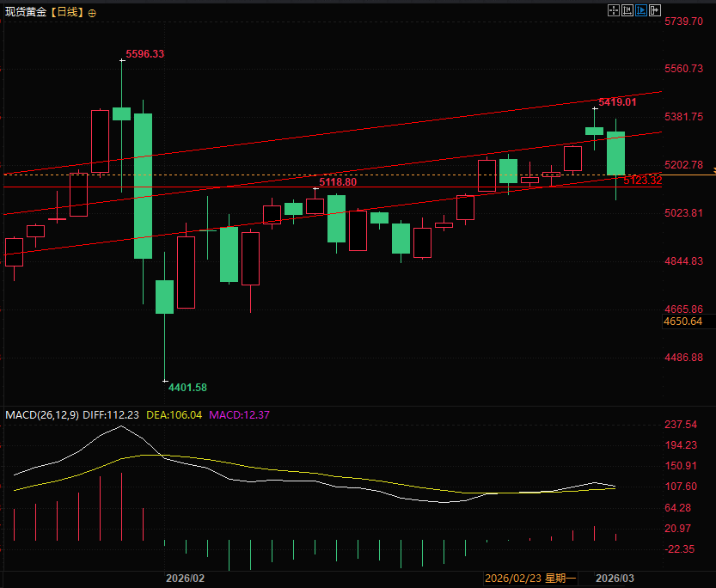
Task: Click the 64.28 MACD axis value
Action: pyautogui.click(x=678, y=508)
